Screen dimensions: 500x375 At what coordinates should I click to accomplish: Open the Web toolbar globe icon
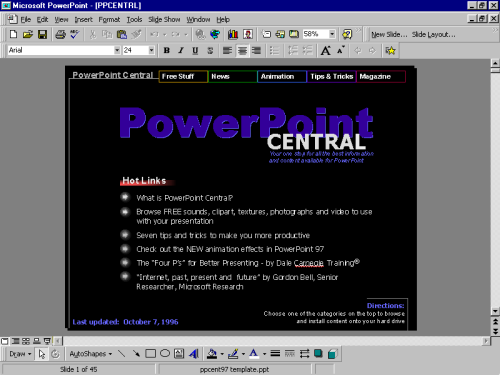click(x=215, y=34)
